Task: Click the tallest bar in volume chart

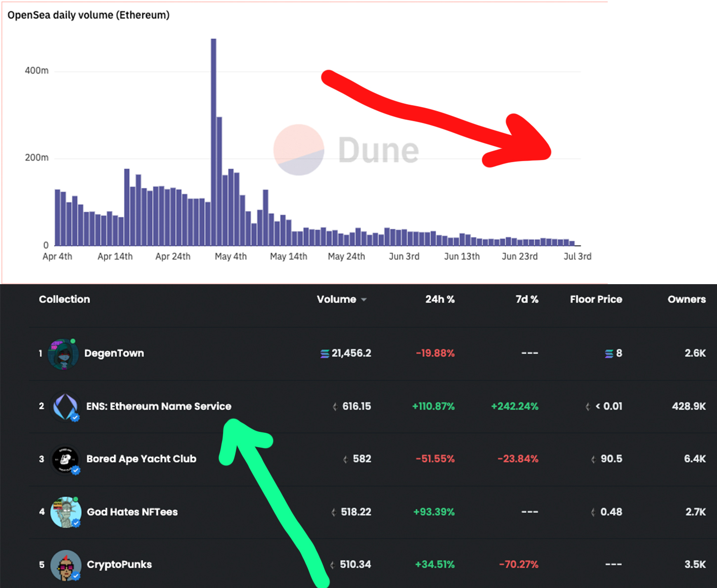Action: 214,142
